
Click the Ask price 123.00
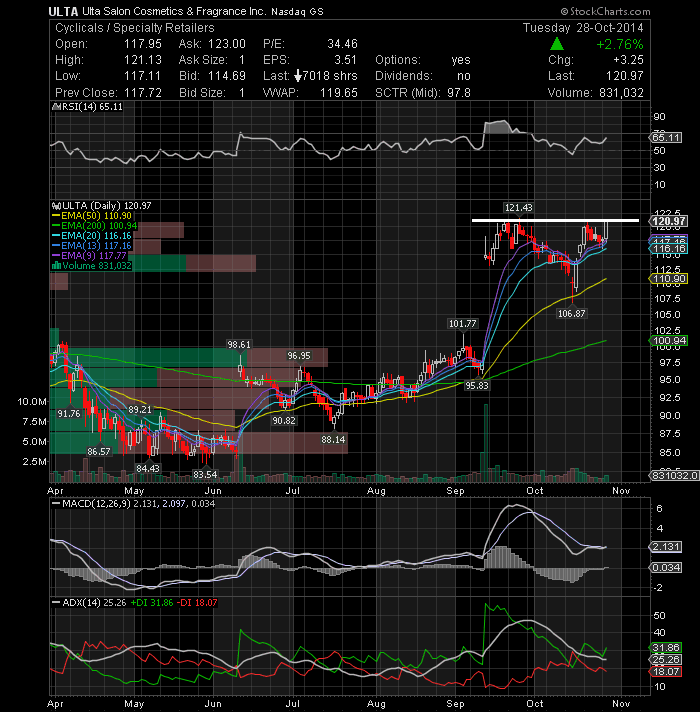pos(227,44)
